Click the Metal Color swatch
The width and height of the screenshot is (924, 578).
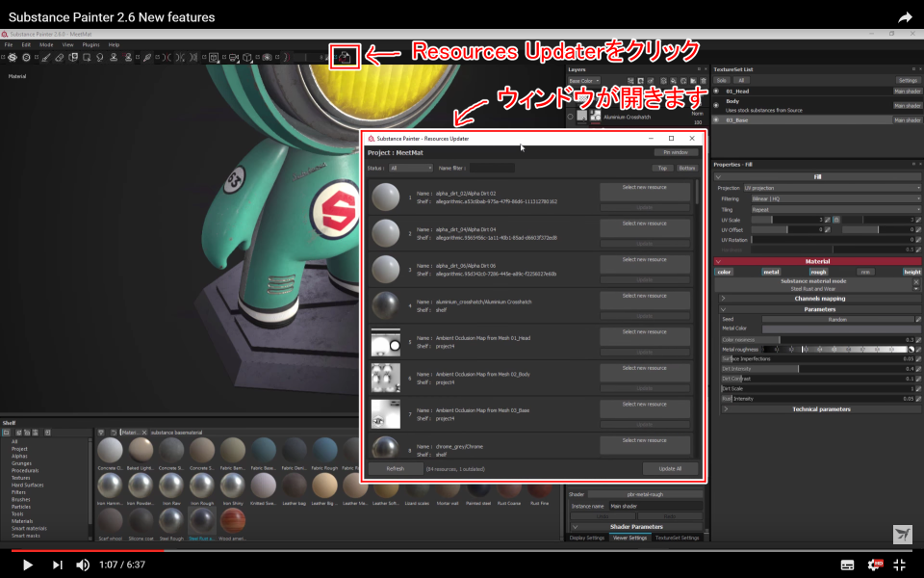(x=841, y=328)
